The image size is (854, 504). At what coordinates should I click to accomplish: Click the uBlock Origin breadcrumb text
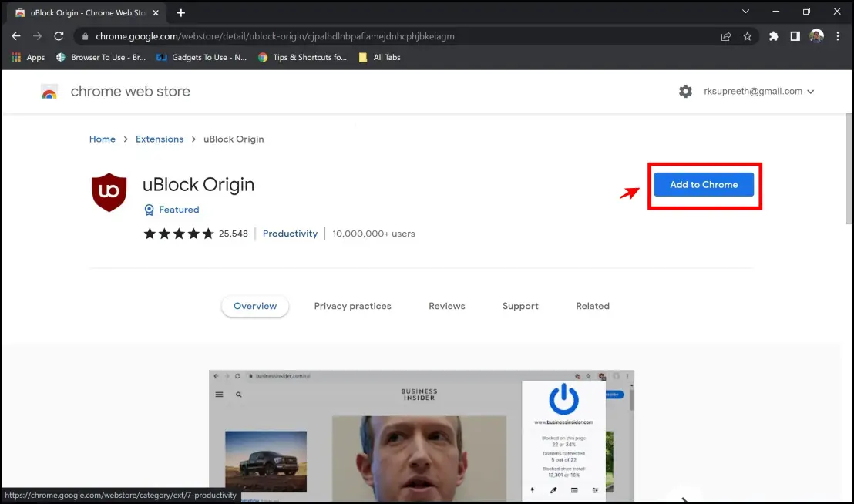(234, 139)
